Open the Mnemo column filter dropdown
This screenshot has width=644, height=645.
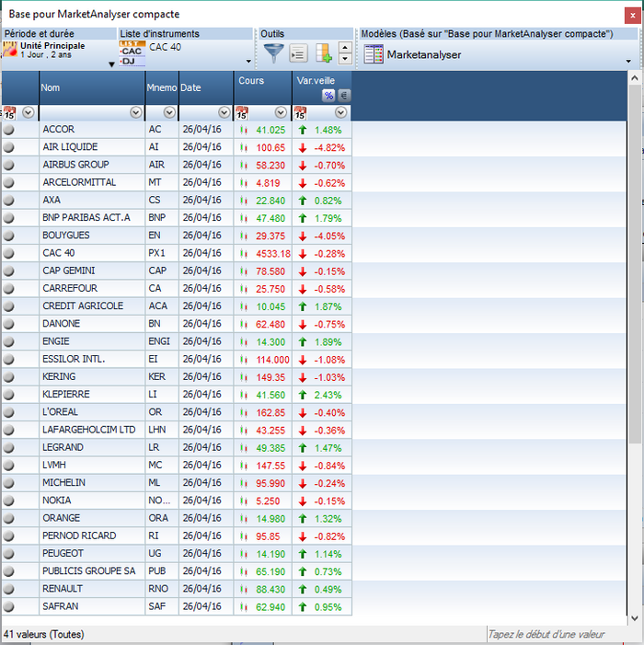click(x=169, y=112)
